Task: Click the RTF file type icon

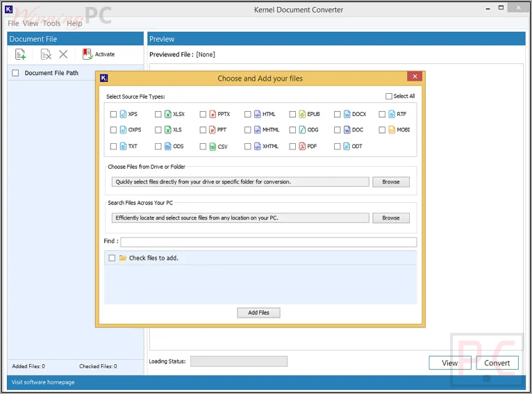Action: click(392, 114)
